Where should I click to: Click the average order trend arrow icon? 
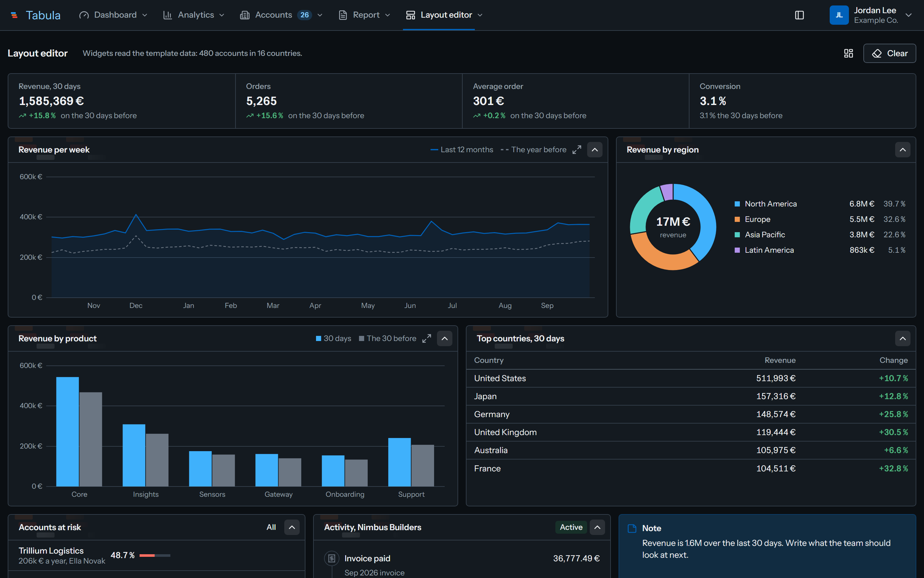pyautogui.click(x=476, y=116)
